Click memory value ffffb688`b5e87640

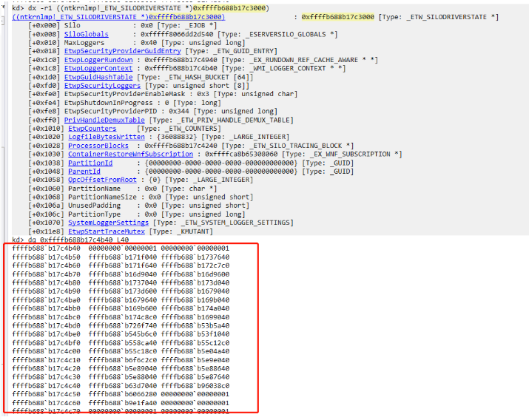pyautogui.click(x=195, y=377)
